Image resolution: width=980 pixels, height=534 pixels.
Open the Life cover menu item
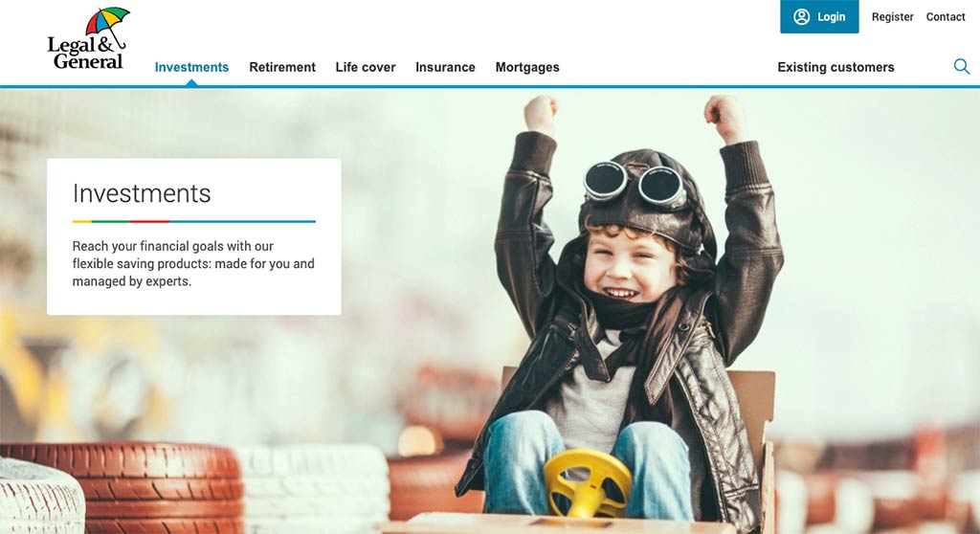click(365, 67)
